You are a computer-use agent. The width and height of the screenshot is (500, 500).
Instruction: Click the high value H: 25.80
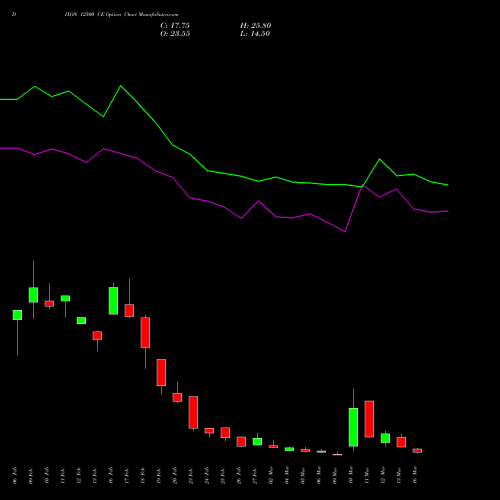click(255, 26)
